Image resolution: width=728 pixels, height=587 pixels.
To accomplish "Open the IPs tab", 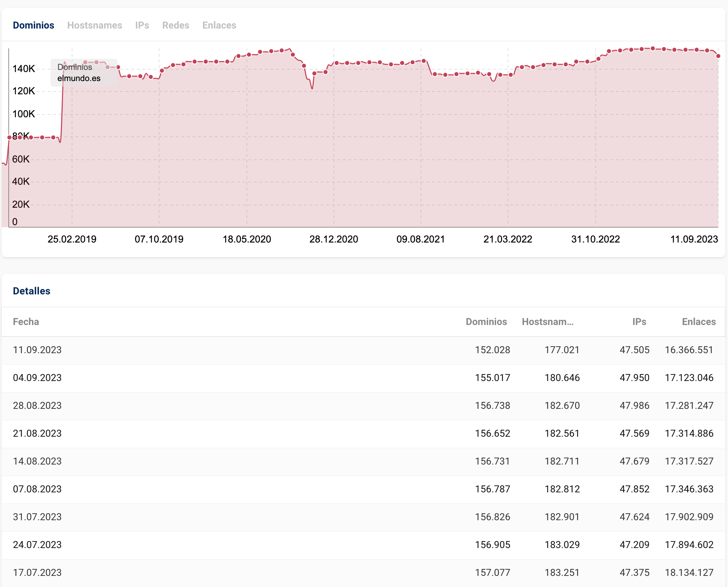I will pyautogui.click(x=142, y=25).
